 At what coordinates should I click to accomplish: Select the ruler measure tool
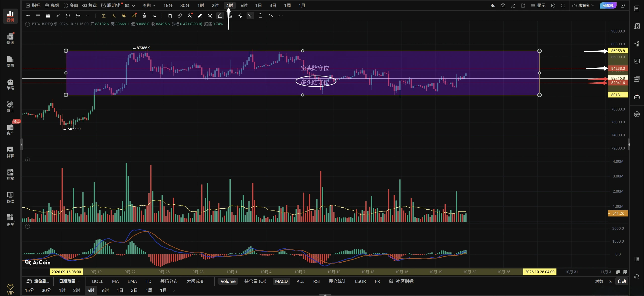click(x=180, y=16)
